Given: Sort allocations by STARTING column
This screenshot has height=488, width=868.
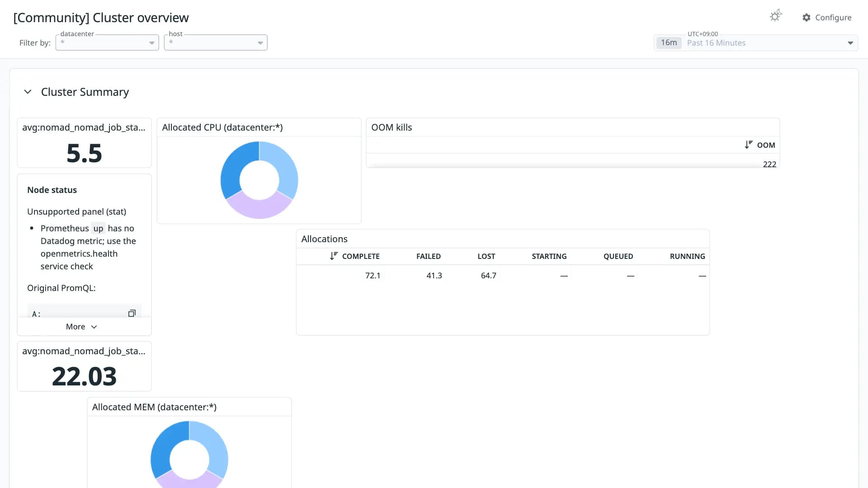Looking at the screenshot, I should (x=549, y=256).
